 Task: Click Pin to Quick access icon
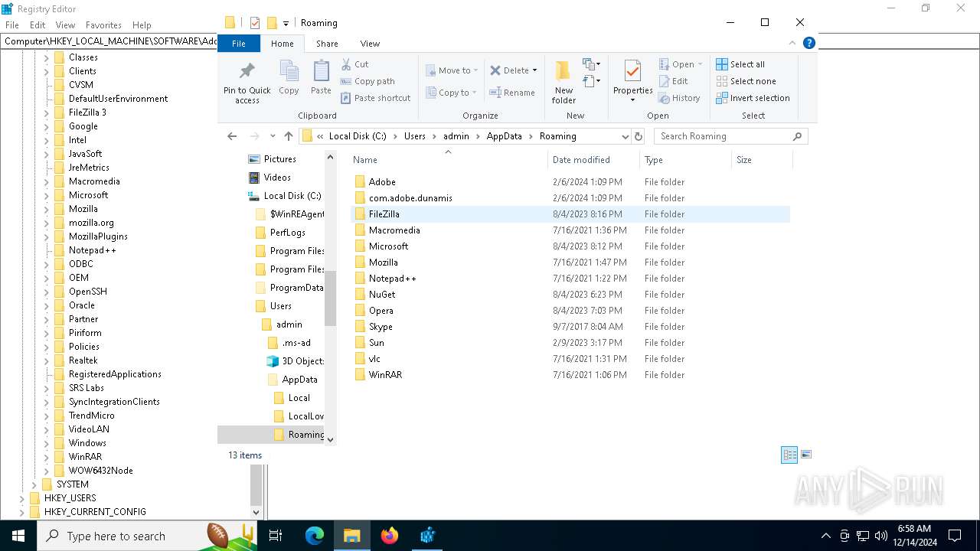(x=247, y=72)
